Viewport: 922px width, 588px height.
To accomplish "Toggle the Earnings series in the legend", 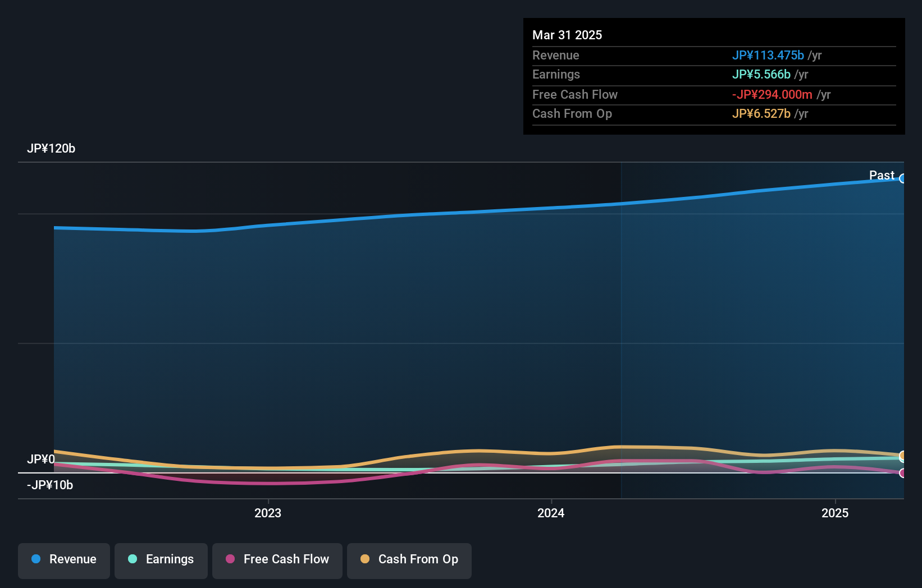I will click(x=161, y=561).
